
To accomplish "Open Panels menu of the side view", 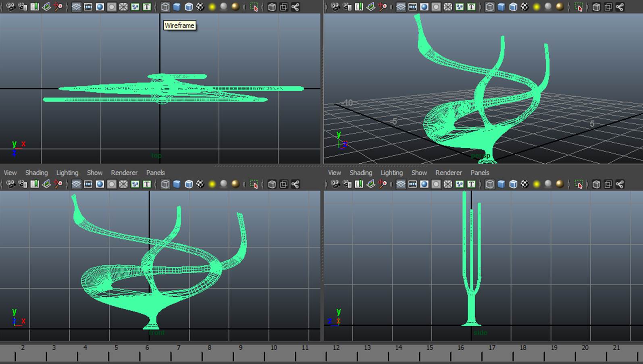I will (x=480, y=173).
